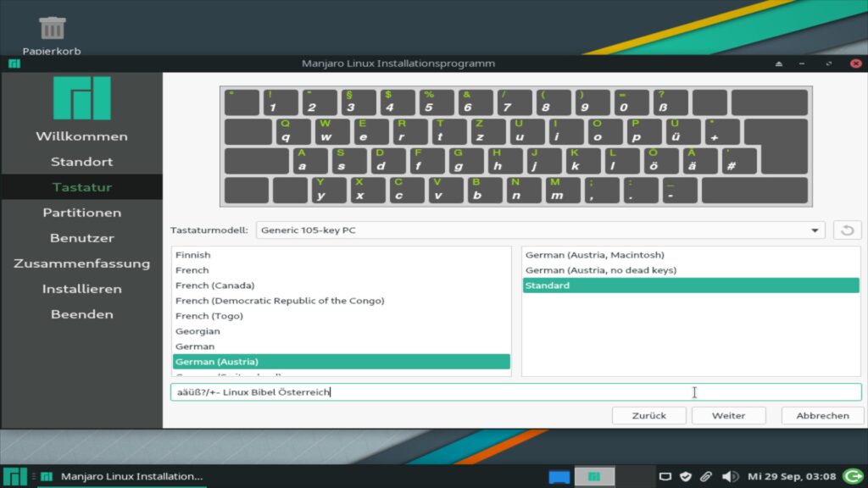
Task: Go to the Willkommen step
Action: pos(82,136)
